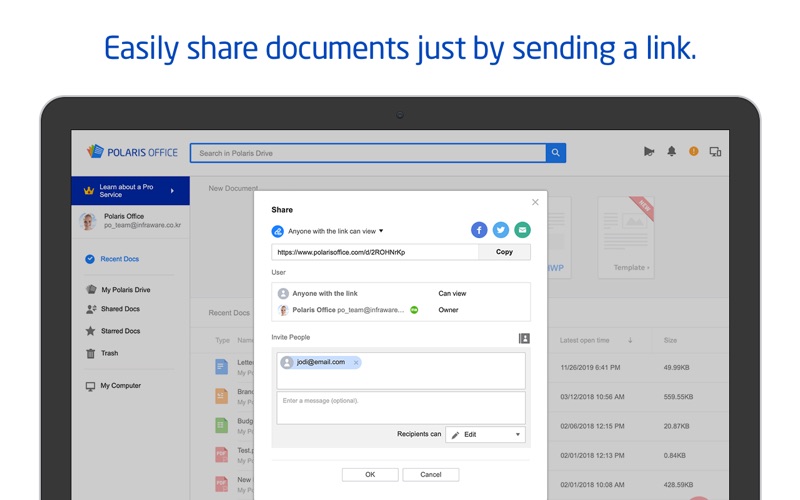The height and width of the screenshot is (500, 800).
Task: Click the crown icon for Pro Service
Action: [89, 191]
